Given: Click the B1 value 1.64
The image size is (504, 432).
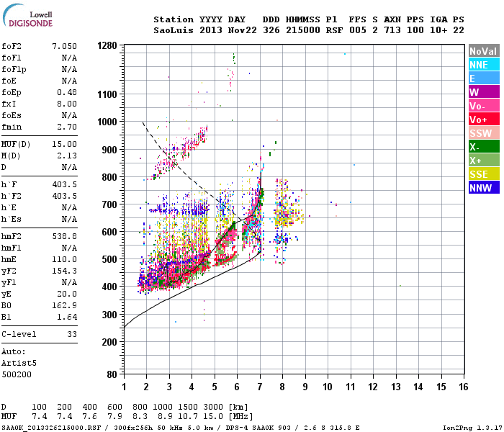Looking at the screenshot, I should [x=67, y=317].
